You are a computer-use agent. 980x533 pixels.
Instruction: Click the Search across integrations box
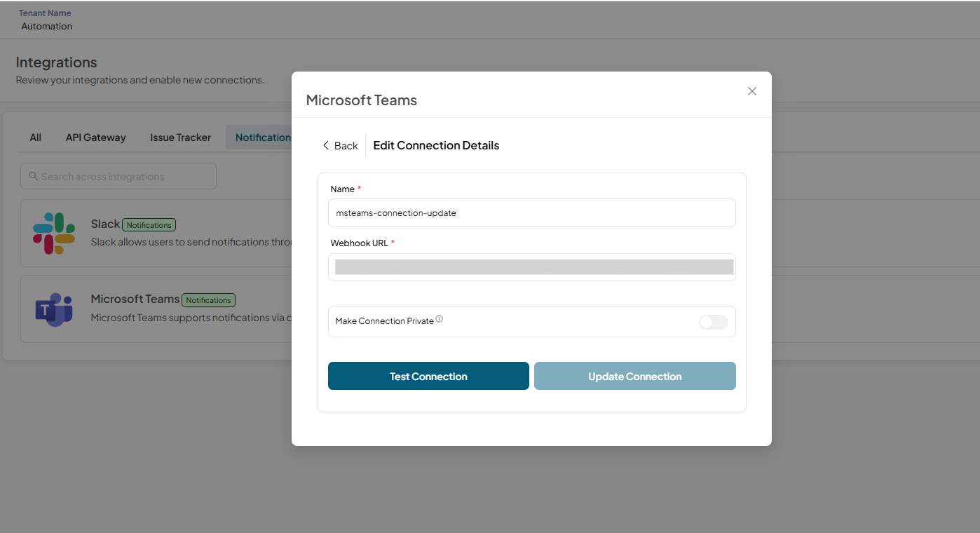[118, 176]
